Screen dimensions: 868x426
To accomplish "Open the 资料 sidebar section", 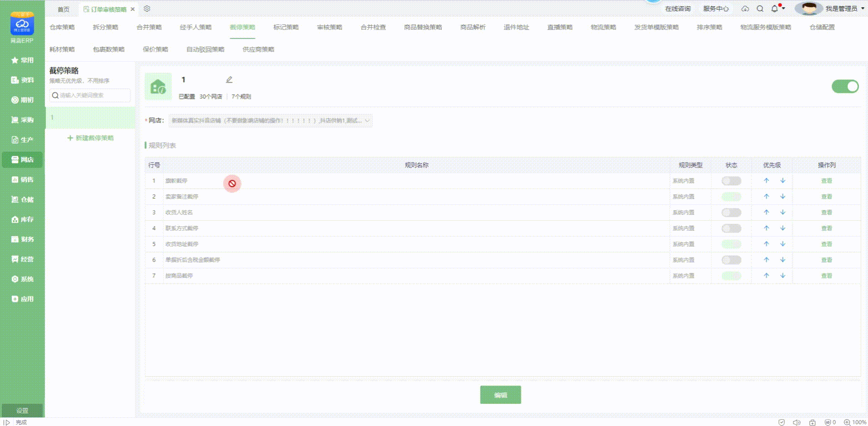I will (x=22, y=80).
